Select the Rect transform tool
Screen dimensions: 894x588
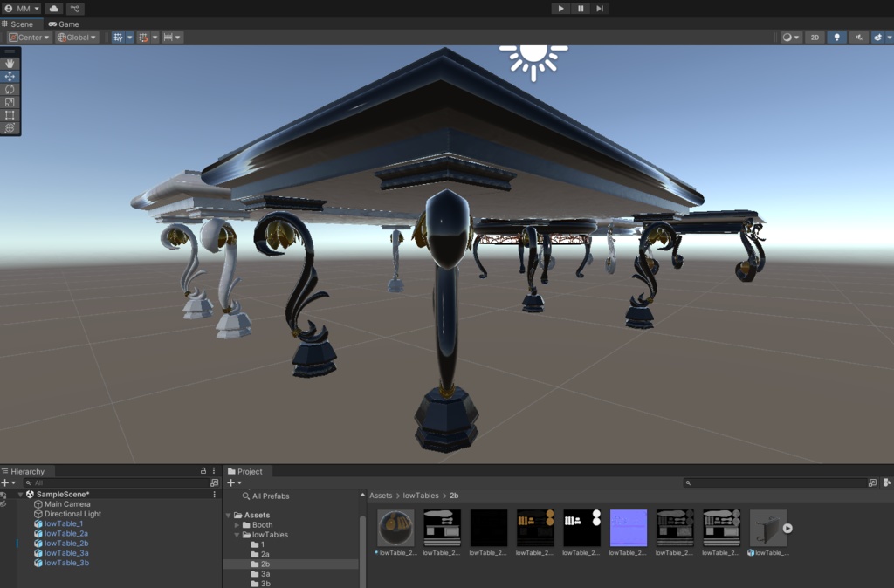tap(10, 115)
